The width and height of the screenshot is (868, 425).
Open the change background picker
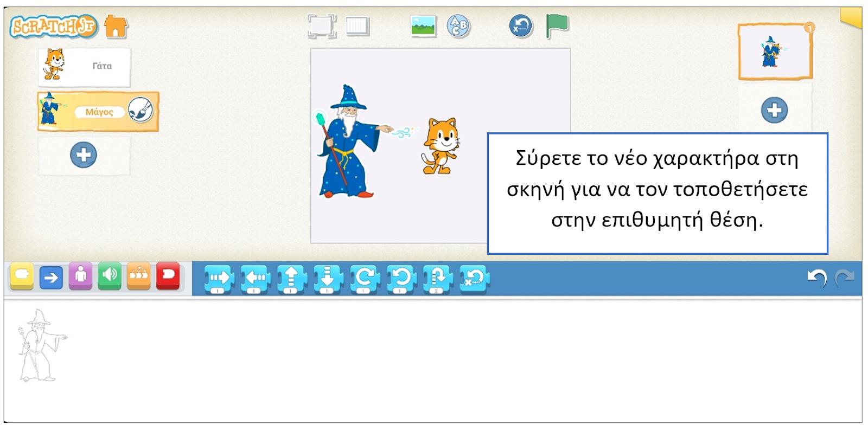(x=424, y=26)
